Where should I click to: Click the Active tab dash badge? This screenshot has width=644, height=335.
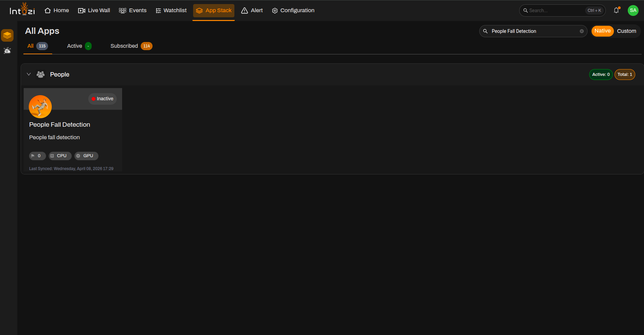coord(88,46)
